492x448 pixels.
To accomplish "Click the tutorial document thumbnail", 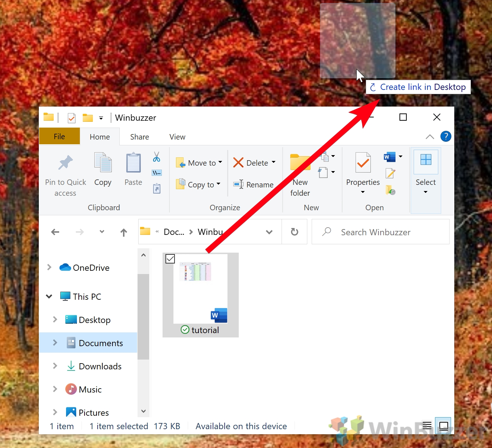I will (201, 288).
